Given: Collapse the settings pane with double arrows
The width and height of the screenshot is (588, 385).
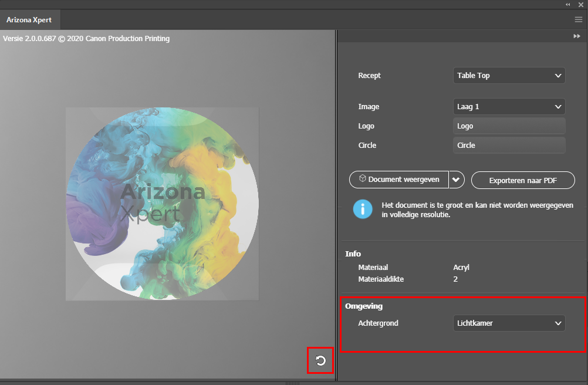Looking at the screenshot, I should [x=577, y=36].
